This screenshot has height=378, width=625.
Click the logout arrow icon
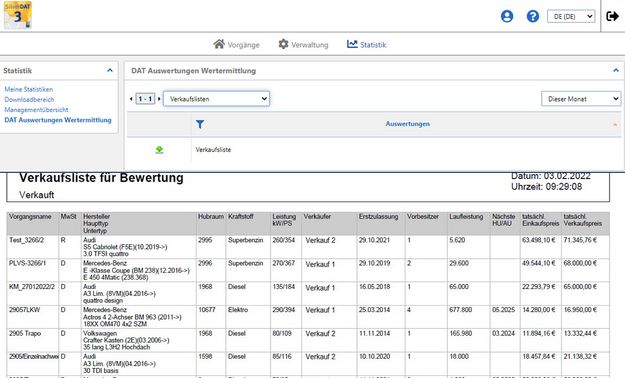[x=612, y=16]
